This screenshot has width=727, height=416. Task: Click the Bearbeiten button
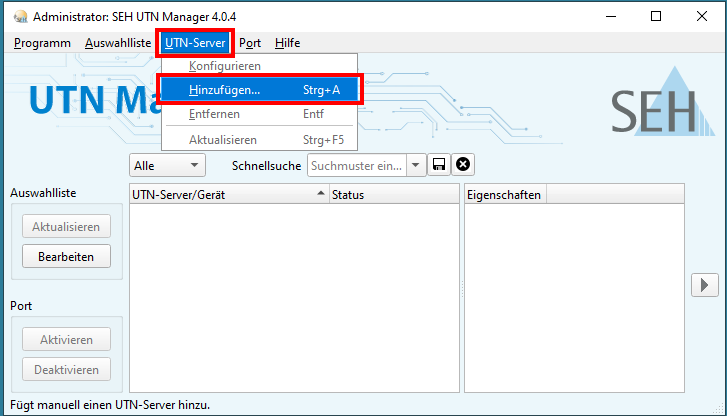(66, 256)
